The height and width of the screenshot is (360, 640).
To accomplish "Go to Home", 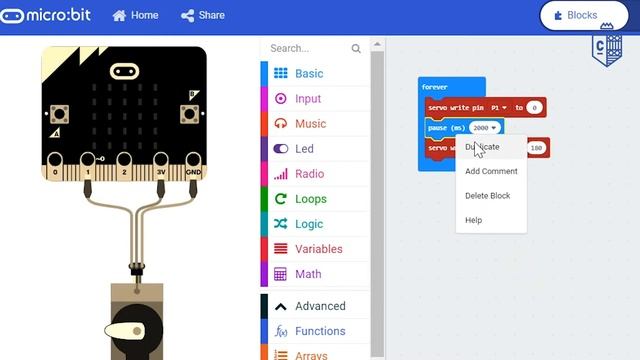I will tap(135, 16).
